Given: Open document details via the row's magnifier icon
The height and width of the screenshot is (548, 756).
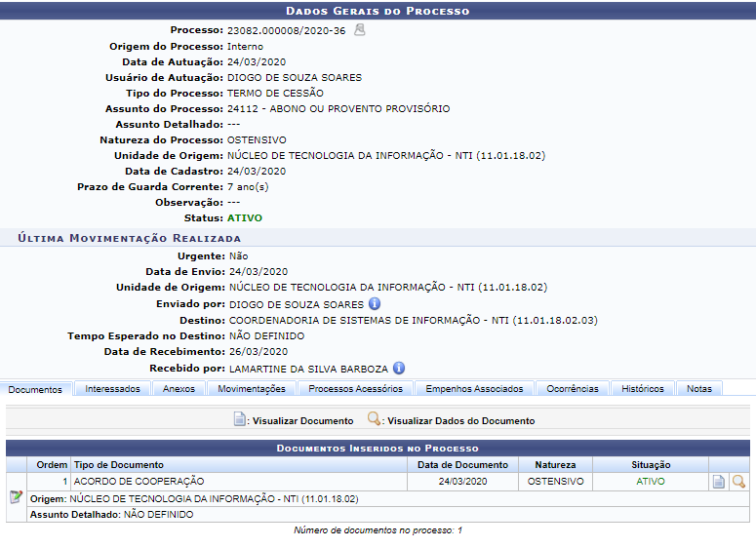Looking at the screenshot, I should 738,482.
